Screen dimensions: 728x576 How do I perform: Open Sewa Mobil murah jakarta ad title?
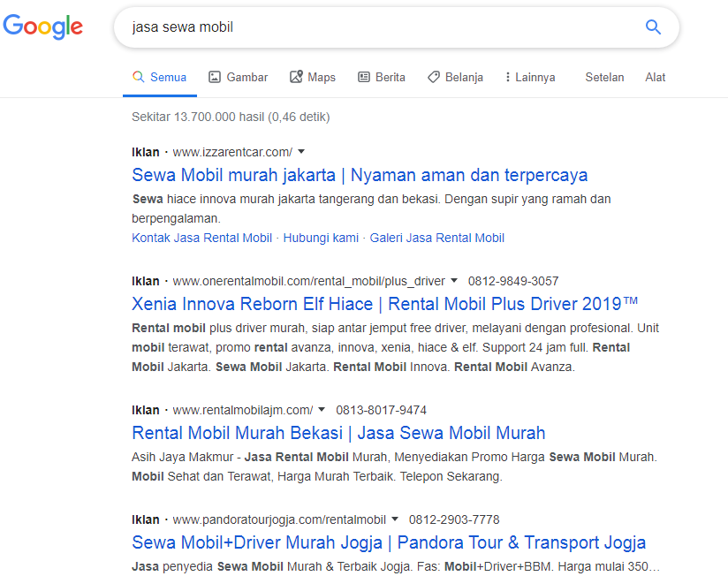pos(360,175)
